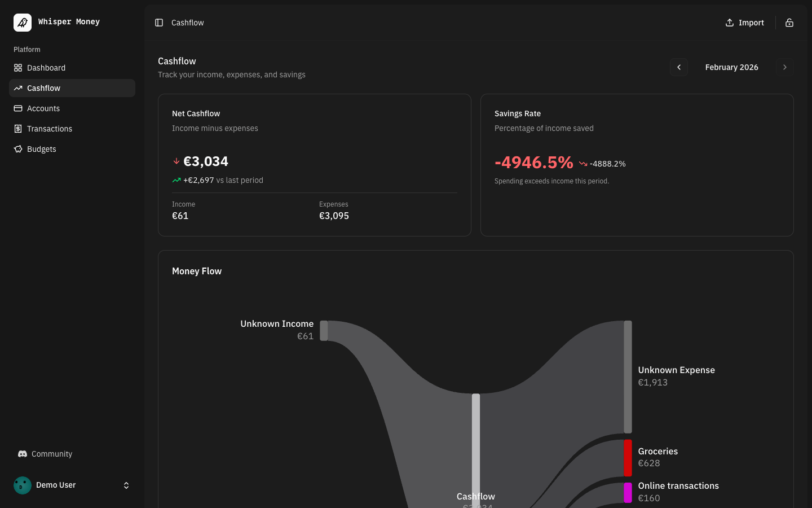The image size is (812, 508).
Task: Advance to next month with right chevron
Action: tap(785, 67)
